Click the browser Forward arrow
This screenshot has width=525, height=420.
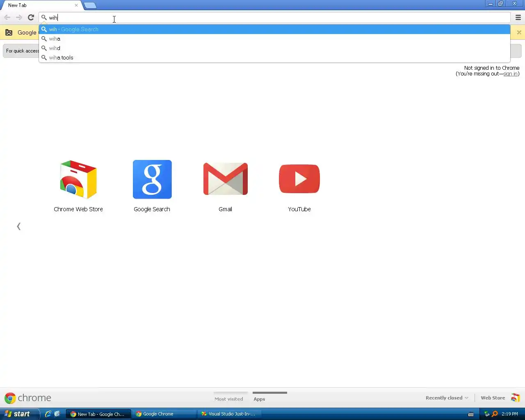[19, 17]
